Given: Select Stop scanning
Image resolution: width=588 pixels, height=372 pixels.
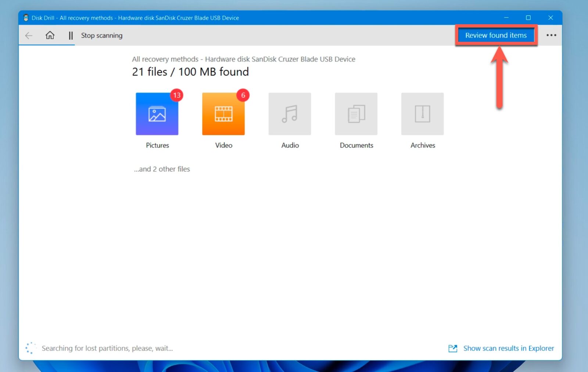Looking at the screenshot, I should pos(101,35).
